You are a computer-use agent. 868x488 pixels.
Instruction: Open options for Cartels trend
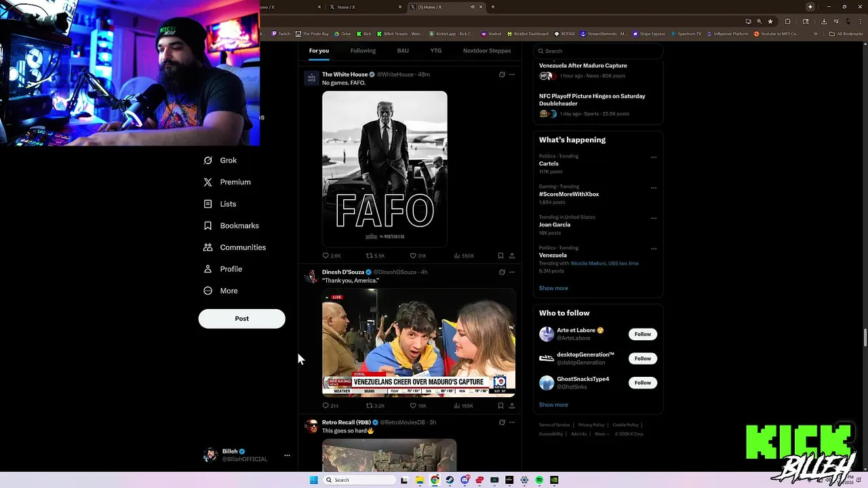[x=654, y=157]
